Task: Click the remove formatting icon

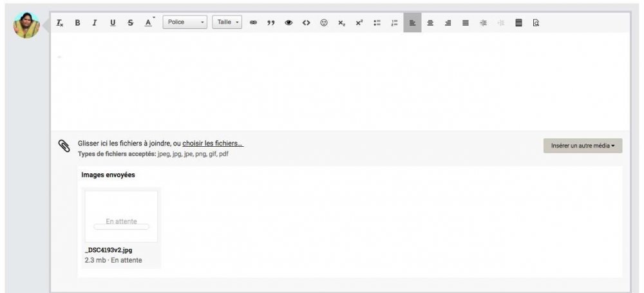Action: tap(60, 23)
